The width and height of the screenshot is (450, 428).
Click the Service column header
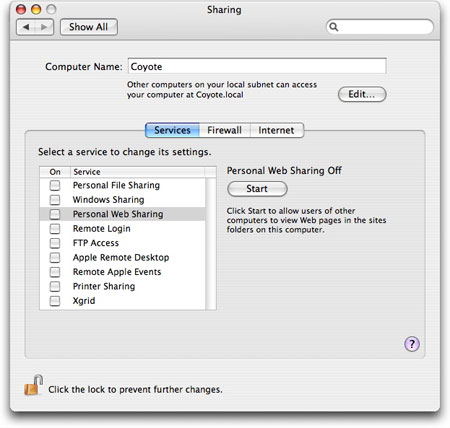[137, 172]
